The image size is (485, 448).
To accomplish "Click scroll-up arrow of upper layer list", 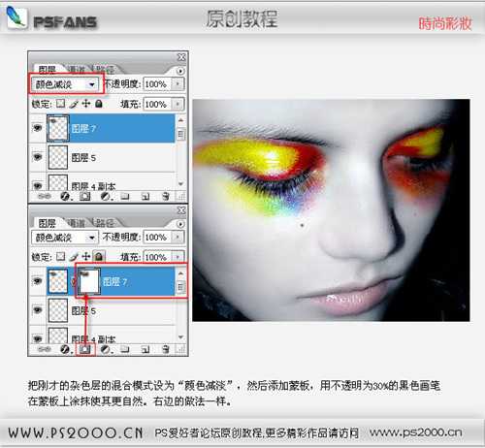I will tap(180, 120).
